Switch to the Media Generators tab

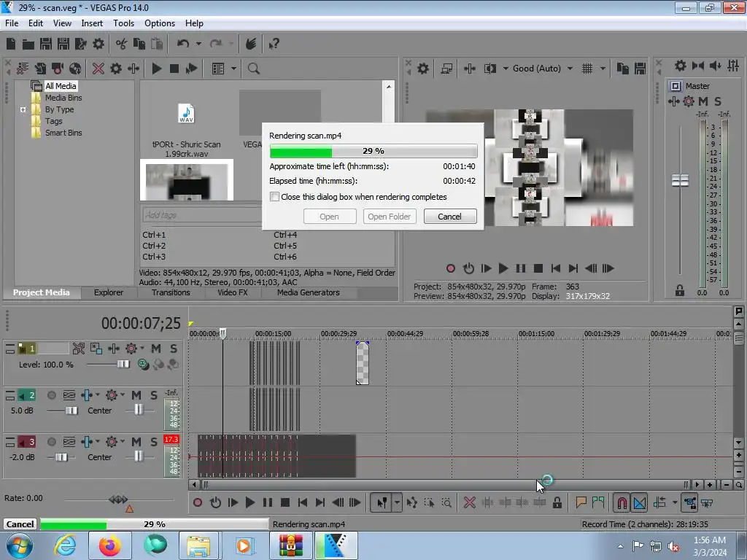tap(309, 292)
